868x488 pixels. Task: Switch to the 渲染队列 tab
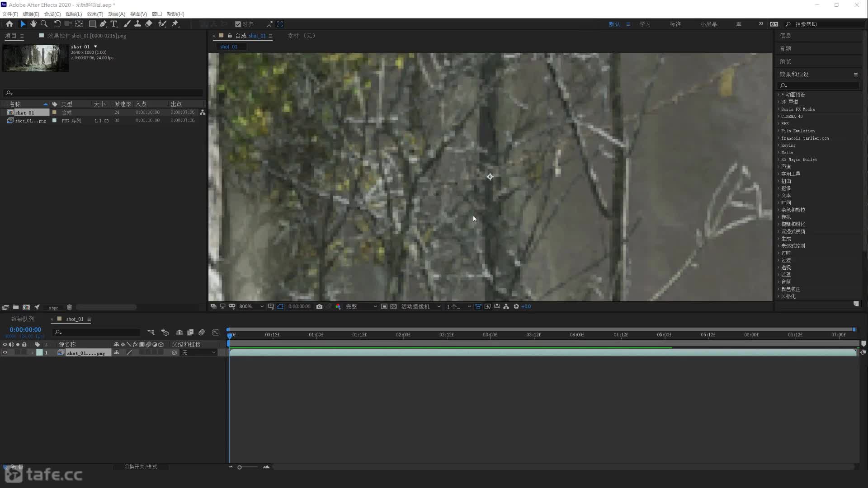click(x=22, y=319)
